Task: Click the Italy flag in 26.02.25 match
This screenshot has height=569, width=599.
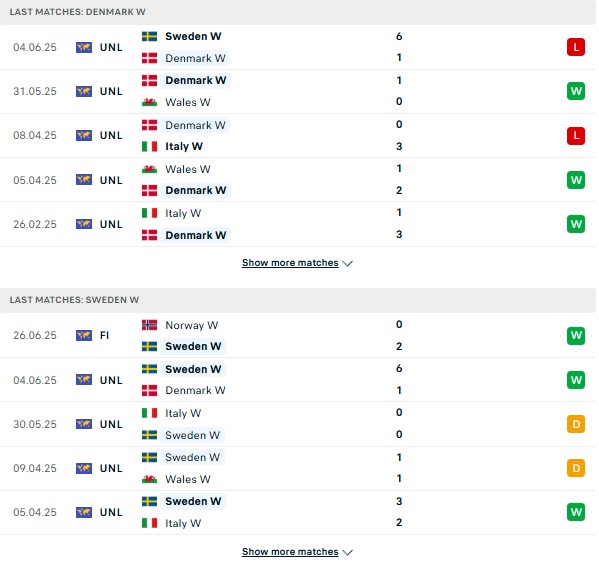Action: (x=149, y=213)
